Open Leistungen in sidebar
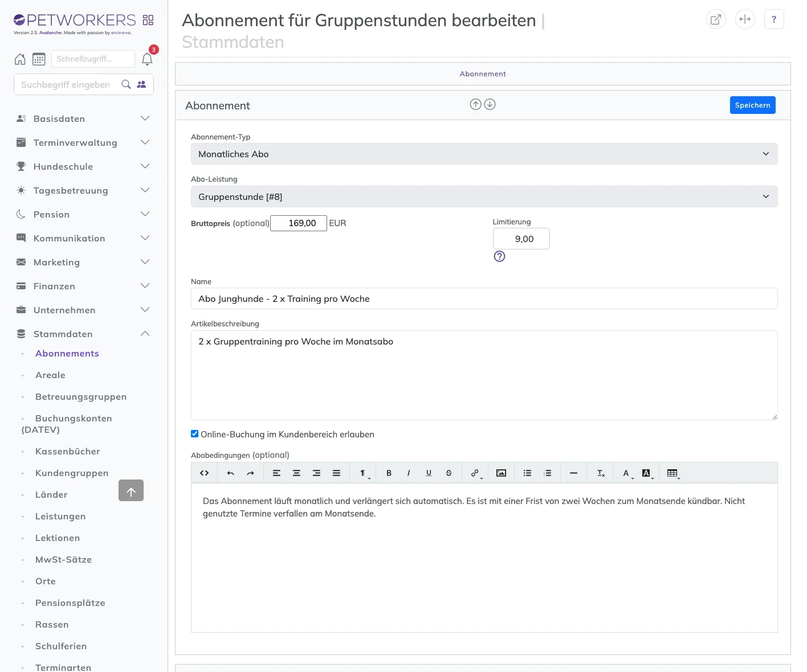Image resolution: width=807 pixels, height=672 pixels. (60, 517)
